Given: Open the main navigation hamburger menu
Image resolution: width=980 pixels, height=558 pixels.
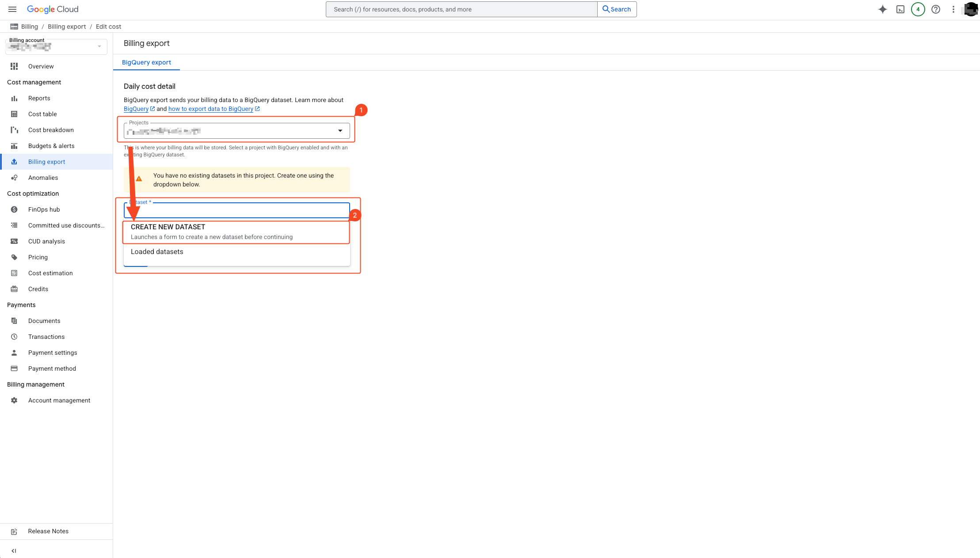Looking at the screenshot, I should [x=12, y=9].
